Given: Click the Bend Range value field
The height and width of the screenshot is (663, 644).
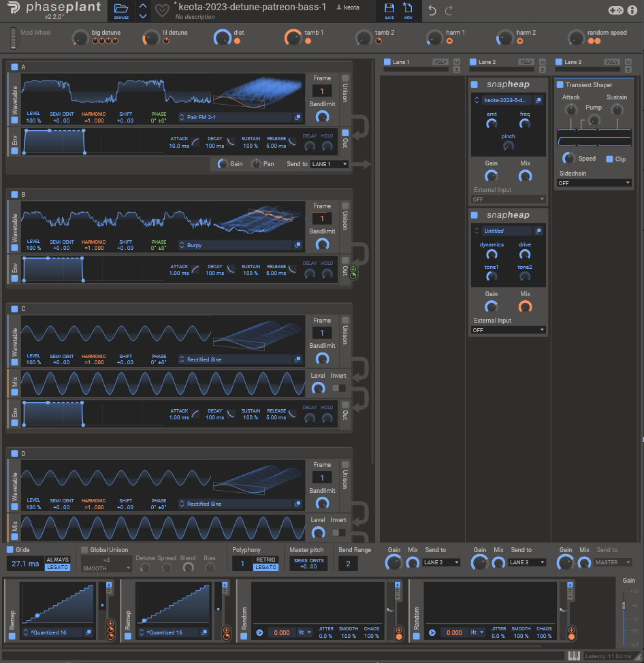Looking at the screenshot, I should tap(348, 563).
